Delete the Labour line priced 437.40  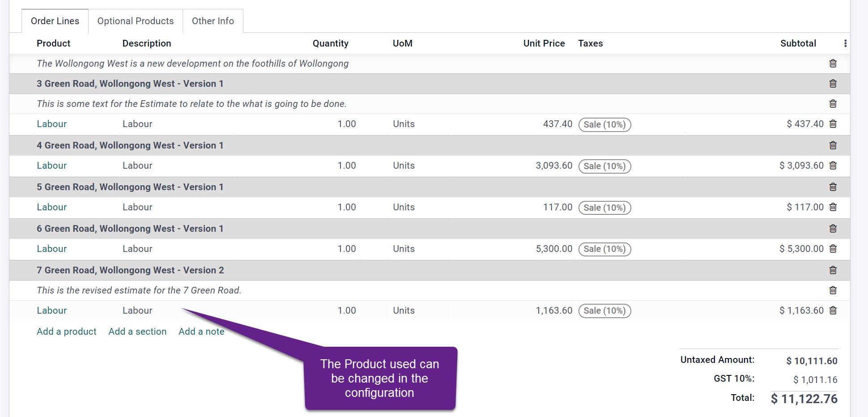[833, 124]
